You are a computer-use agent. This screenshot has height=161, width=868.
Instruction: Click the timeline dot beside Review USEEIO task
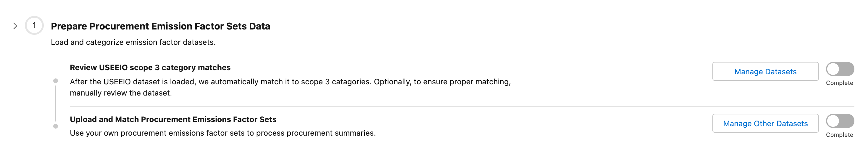56,81
